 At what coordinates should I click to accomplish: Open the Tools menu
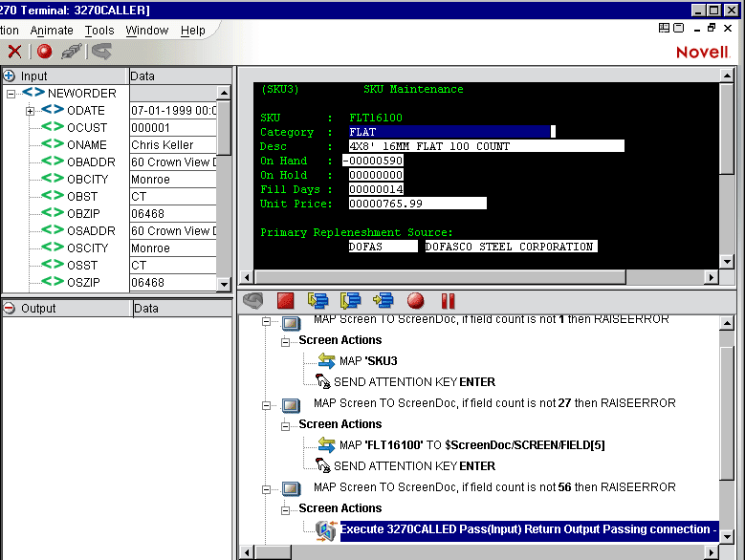[x=99, y=31]
